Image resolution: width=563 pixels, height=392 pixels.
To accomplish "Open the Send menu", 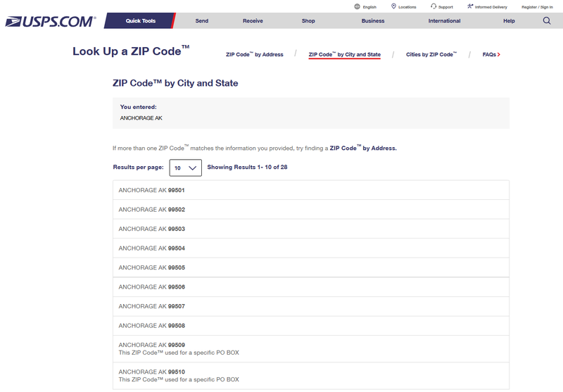I will [x=202, y=21].
